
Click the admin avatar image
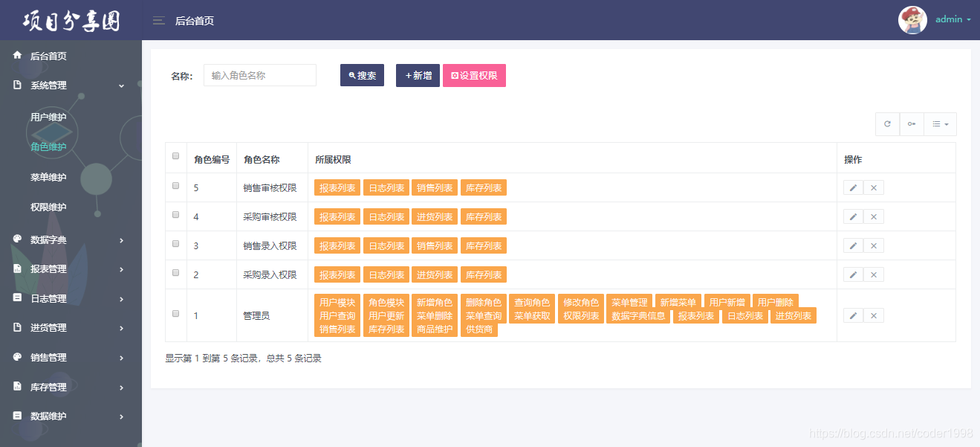912,20
